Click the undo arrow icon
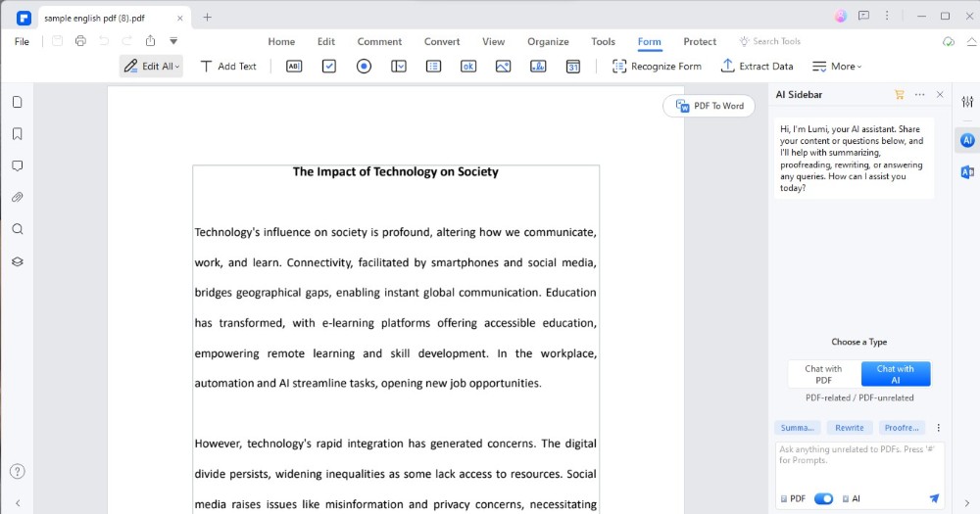 coord(104,41)
